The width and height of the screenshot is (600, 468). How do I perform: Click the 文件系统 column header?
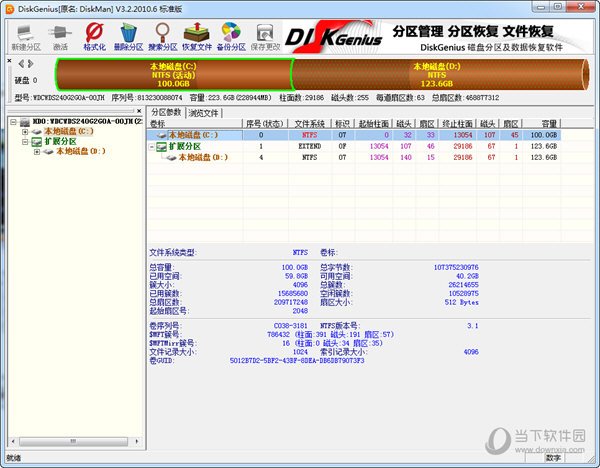tap(310, 124)
